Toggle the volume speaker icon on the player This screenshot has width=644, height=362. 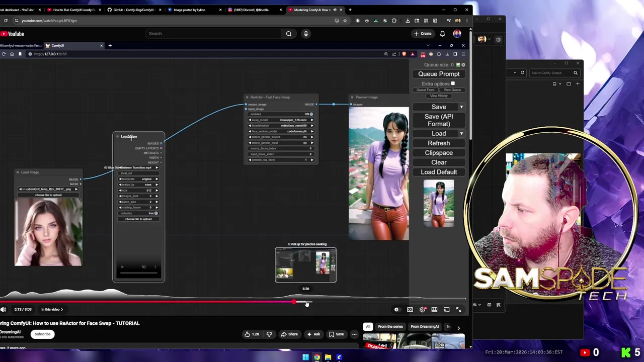[3, 310]
